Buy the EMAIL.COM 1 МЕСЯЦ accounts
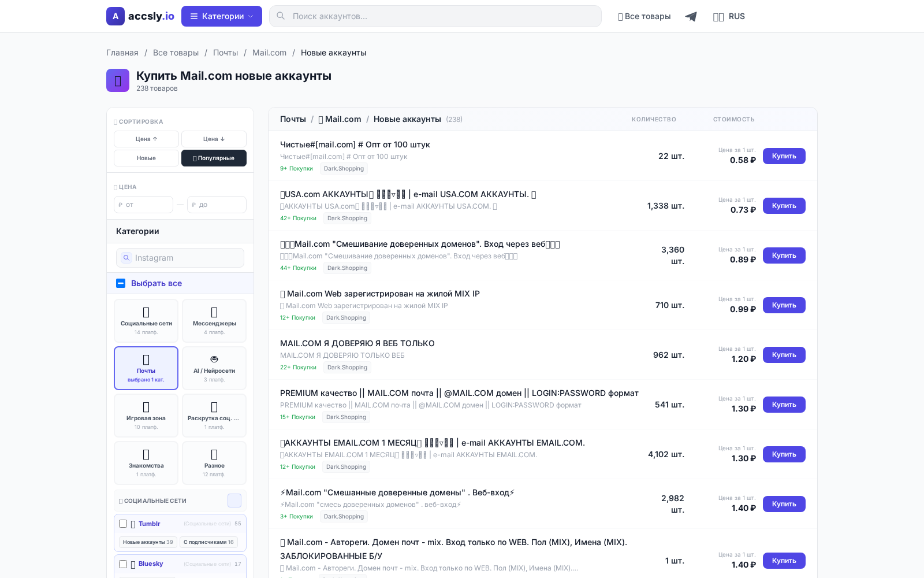Viewport: 924px width, 578px height. tap(784, 454)
